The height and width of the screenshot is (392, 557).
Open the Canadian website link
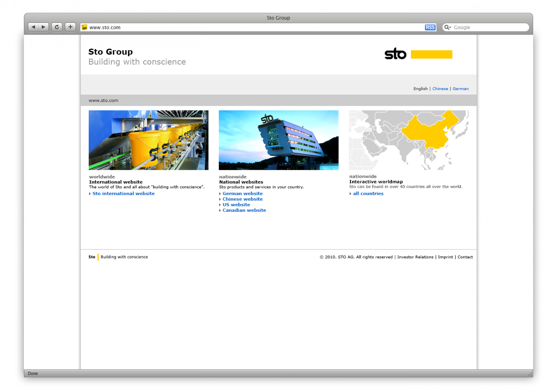(x=244, y=210)
